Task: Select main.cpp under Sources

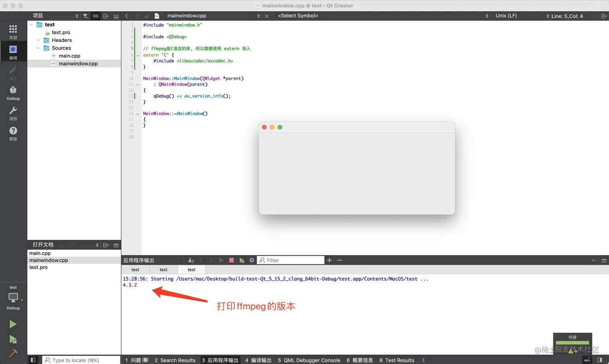Action: pos(69,56)
